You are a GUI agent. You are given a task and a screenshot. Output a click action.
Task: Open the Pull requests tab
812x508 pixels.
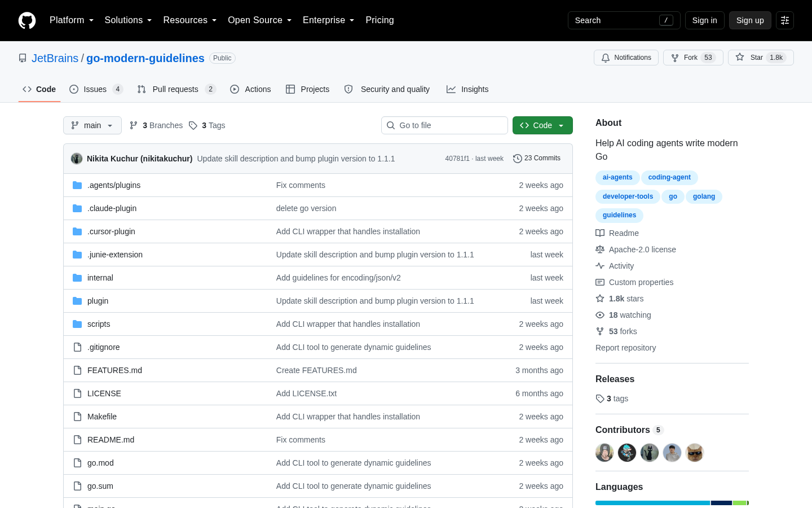click(176, 89)
